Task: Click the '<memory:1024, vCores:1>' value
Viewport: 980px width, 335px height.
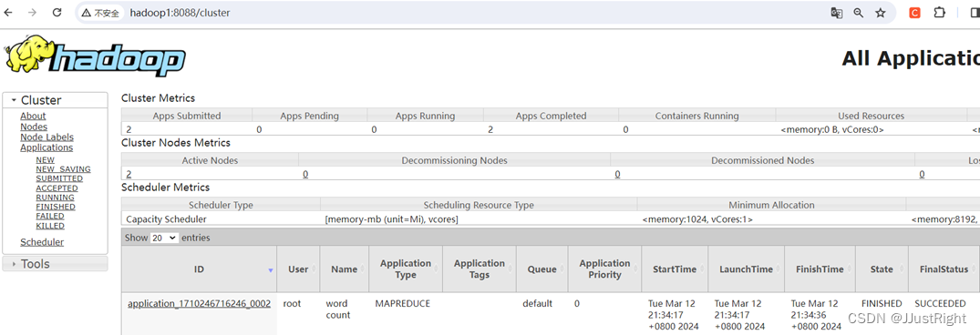Action: [x=697, y=219]
